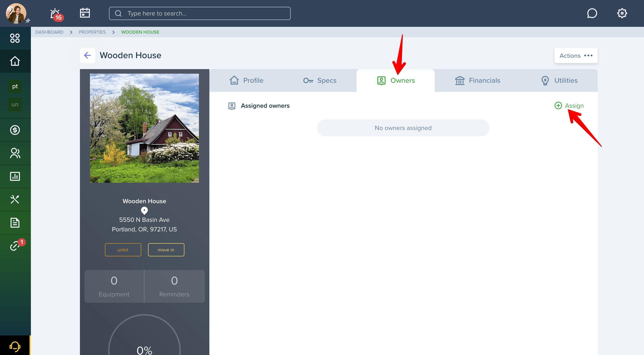Select the 'un' sidebar item

click(x=15, y=104)
